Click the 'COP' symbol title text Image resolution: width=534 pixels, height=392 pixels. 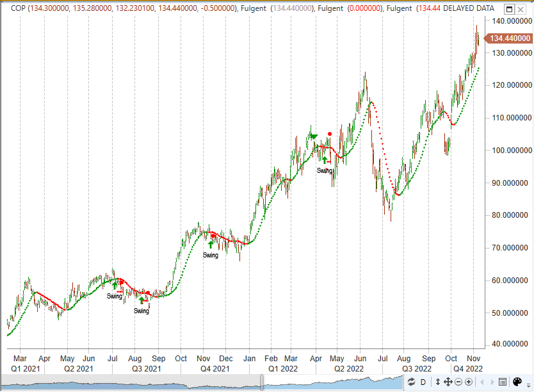(x=18, y=8)
